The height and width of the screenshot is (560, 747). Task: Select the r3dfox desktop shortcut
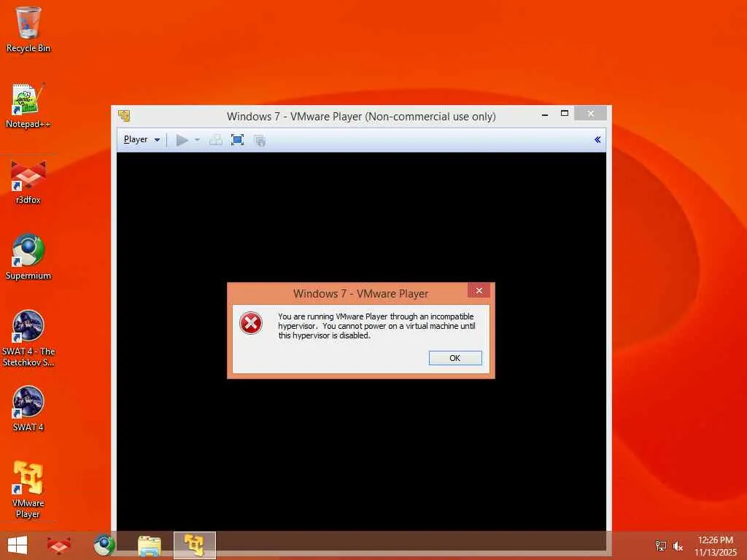coord(28,182)
